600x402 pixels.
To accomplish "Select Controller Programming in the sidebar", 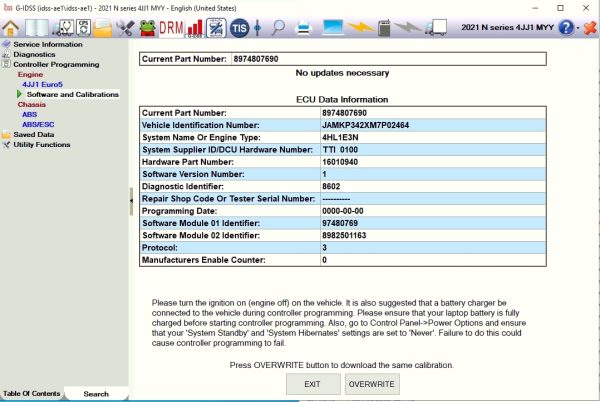I will [x=56, y=64].
